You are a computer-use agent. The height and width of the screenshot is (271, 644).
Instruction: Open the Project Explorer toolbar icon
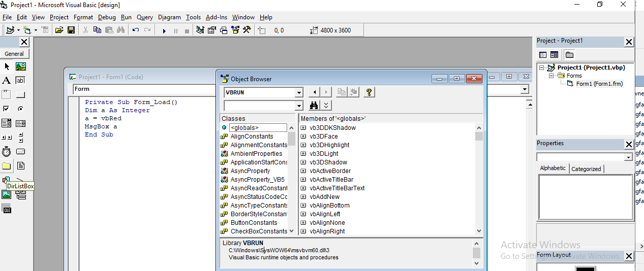pyautogui.click(x=200, y=30)
